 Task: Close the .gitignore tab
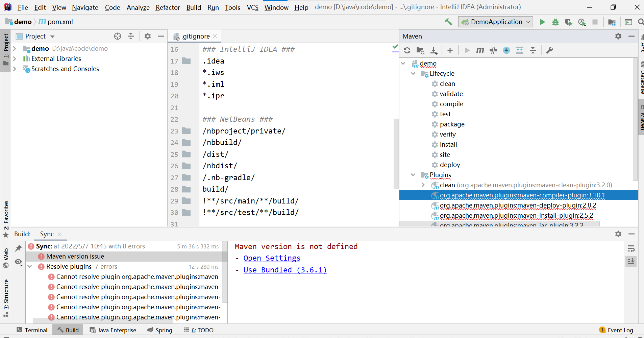coord(215,36)
